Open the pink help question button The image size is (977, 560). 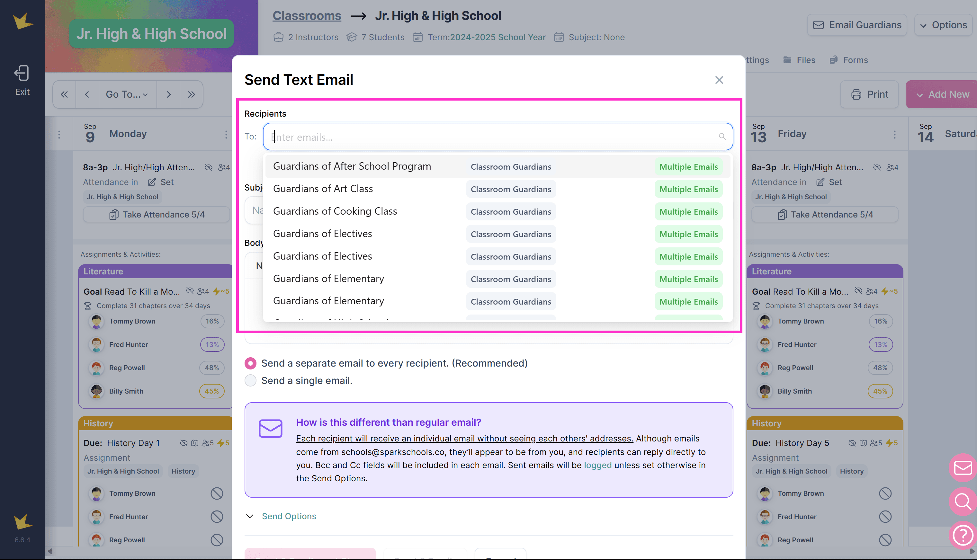tap(963, 535)
